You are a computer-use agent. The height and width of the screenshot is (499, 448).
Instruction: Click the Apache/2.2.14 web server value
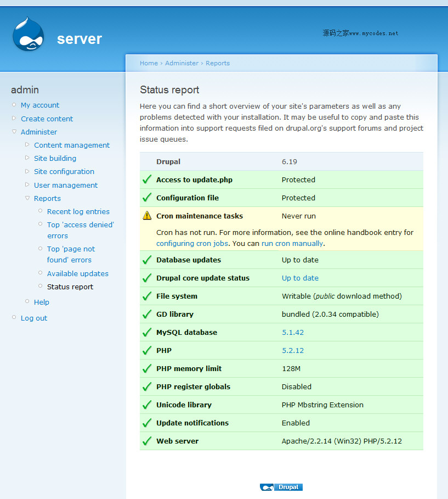[x=342, y=441]
